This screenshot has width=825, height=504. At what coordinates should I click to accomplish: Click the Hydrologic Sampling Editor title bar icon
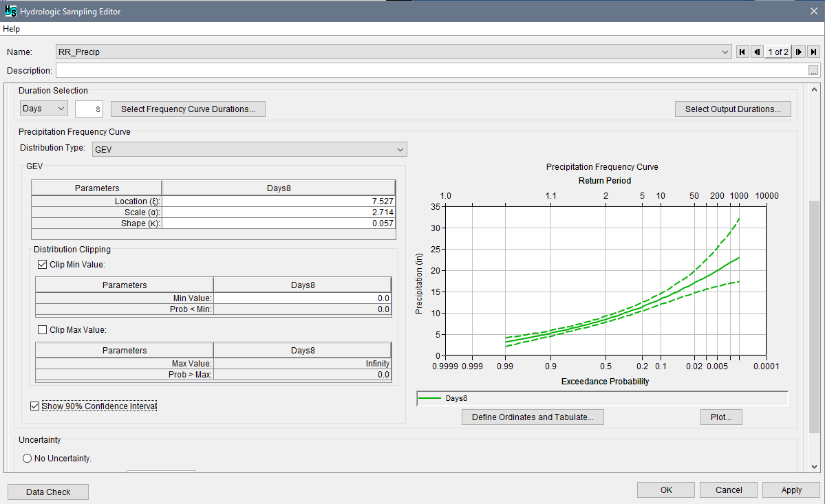[10, 11]
